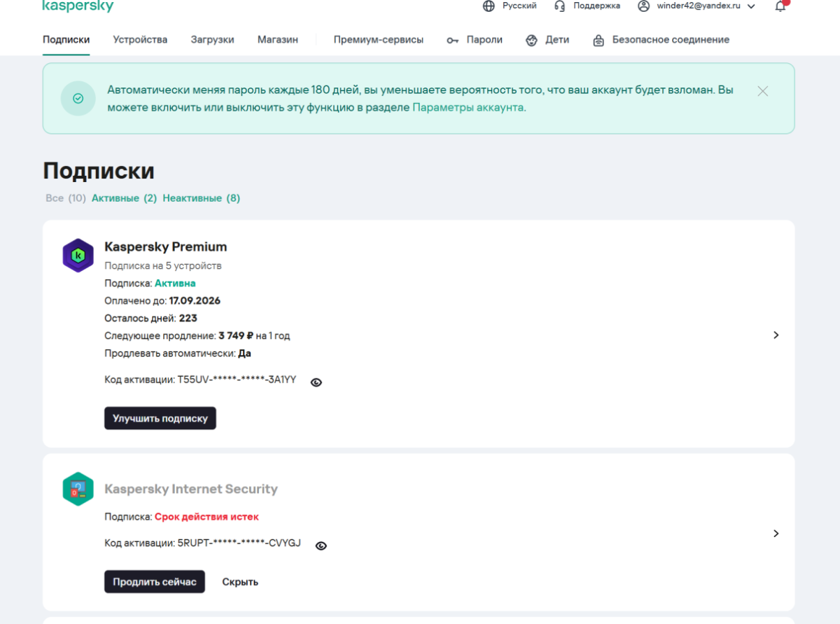Expand the winder42@yandex.ru account menu
The height and width of the screenshot is (624, 840).
(x=751, y=6)
